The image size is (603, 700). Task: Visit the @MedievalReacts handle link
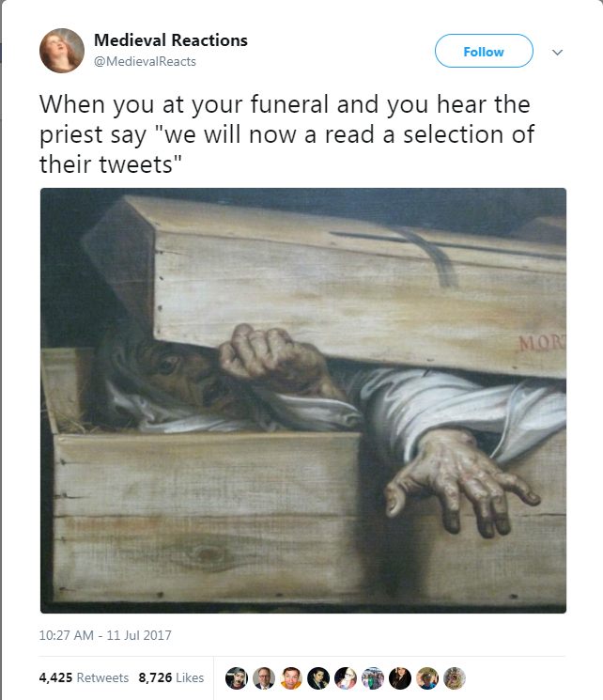pyautogui.click(x=145, y=61)
